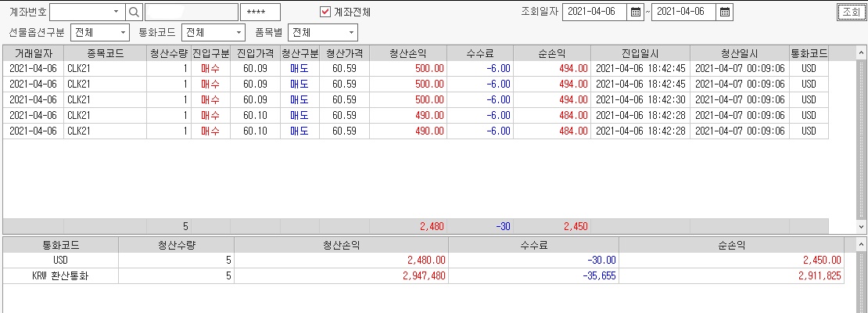Click the scroll-down arrow of the trade table
Image resolution: width=868 pixels, height=313 pixels.
(862, 226)
